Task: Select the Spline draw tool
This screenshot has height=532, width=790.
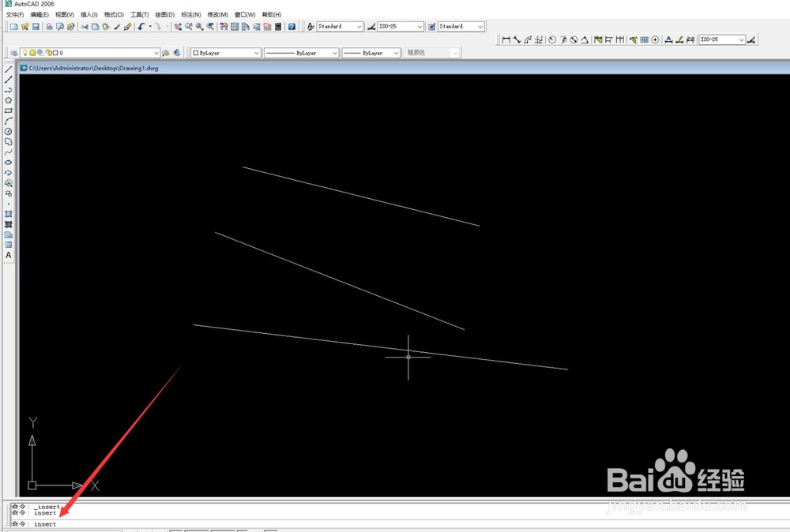Action: click(x=8, y=152)
